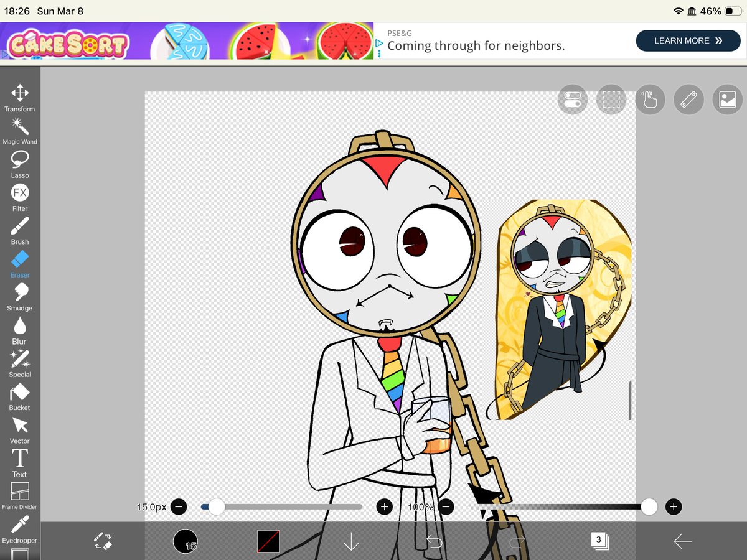Redo the last undone action
The width and height of the screenshot is (747, 560).
pos(517,541)
